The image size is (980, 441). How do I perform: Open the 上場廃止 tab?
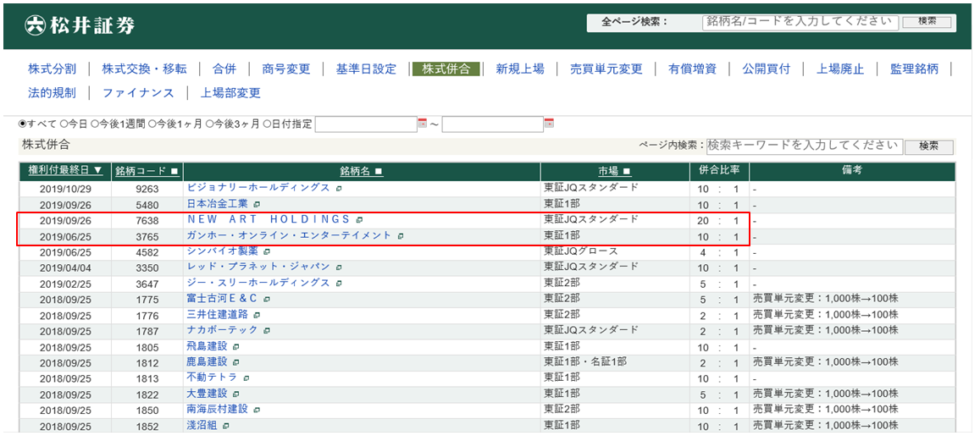840,69
